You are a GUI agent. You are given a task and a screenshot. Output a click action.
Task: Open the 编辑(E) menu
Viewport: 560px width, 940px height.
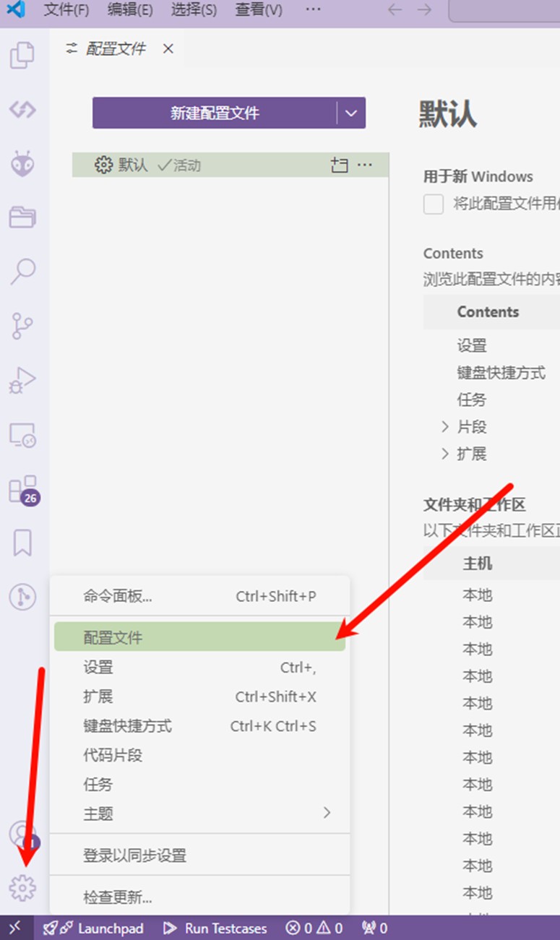130,10
